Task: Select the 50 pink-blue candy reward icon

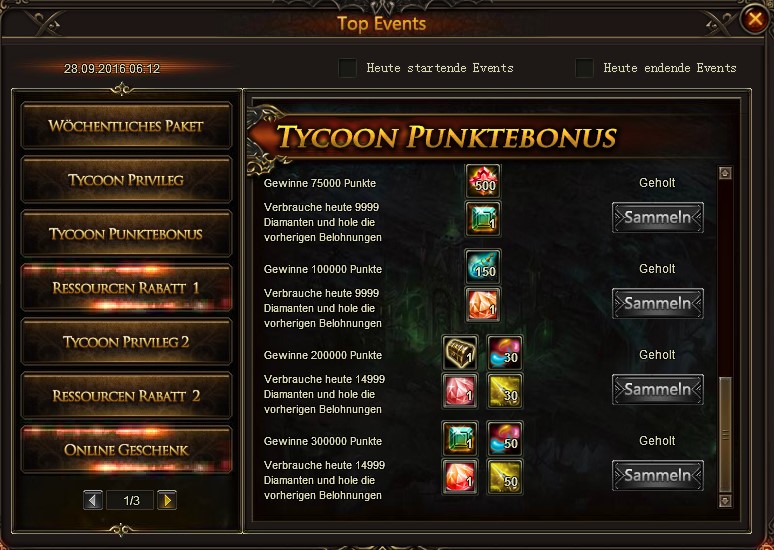Action: point(504,438)
